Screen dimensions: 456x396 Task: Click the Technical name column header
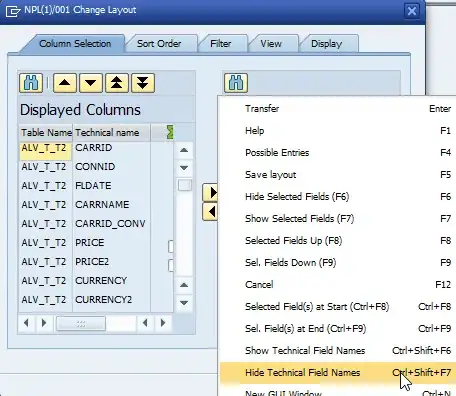(111, 133)
